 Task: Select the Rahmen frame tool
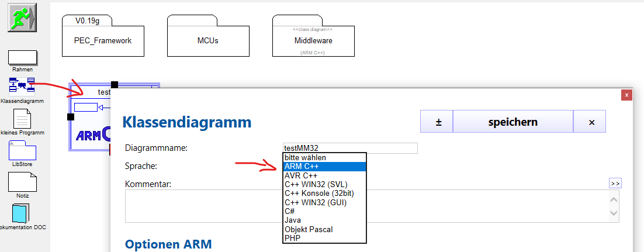(22, 58)
